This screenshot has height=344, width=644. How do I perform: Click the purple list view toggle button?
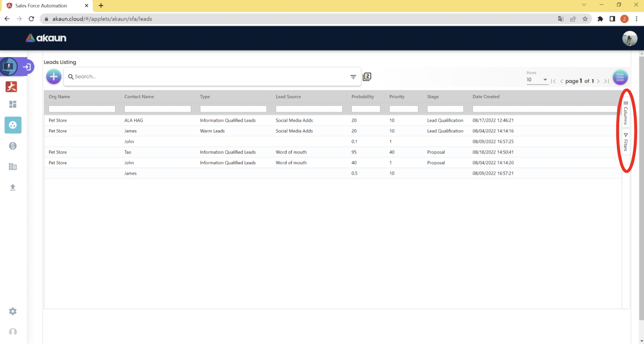pyautogui.click(x=620, y=77)
